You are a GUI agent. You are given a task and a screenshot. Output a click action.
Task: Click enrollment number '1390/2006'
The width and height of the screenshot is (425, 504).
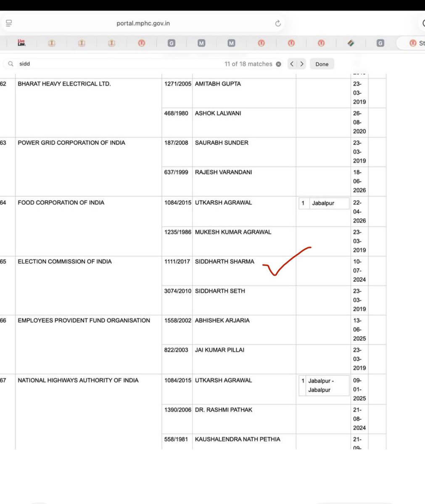(x=178, y=409)
